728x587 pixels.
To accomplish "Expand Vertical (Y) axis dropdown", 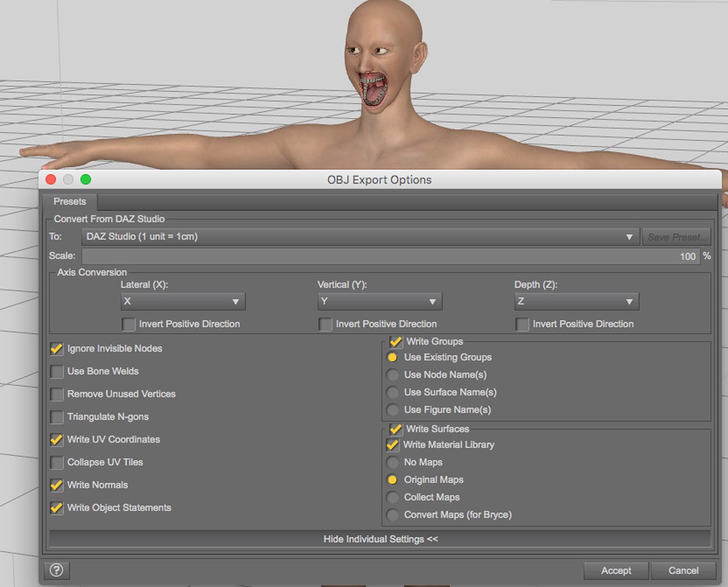I will [x=380, y=301].
